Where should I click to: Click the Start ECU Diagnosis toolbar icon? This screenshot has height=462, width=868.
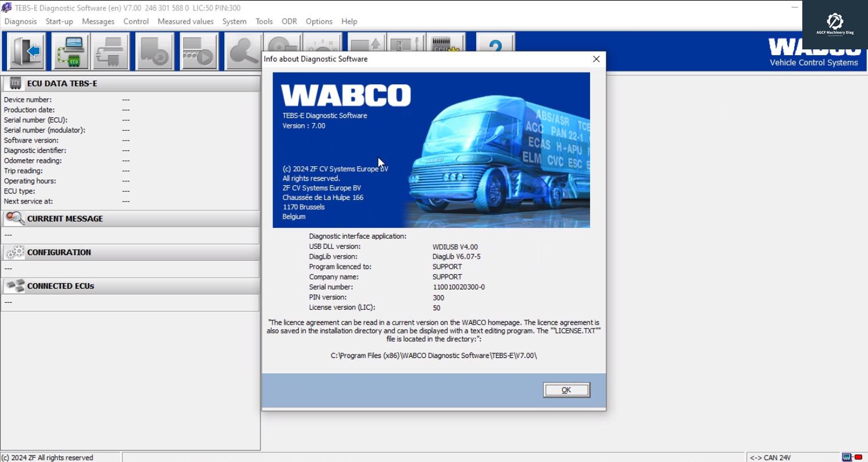point(69,51)
